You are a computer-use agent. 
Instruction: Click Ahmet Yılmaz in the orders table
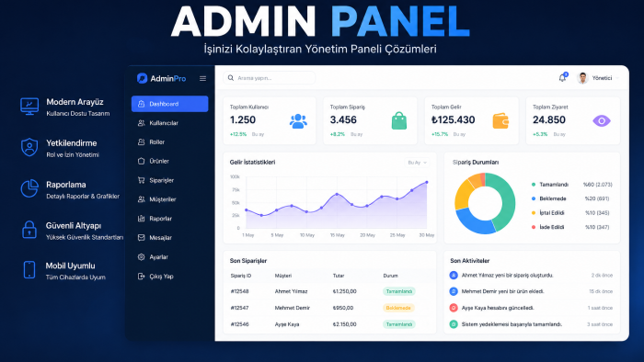pyautogui.click(x=292, y=291)
